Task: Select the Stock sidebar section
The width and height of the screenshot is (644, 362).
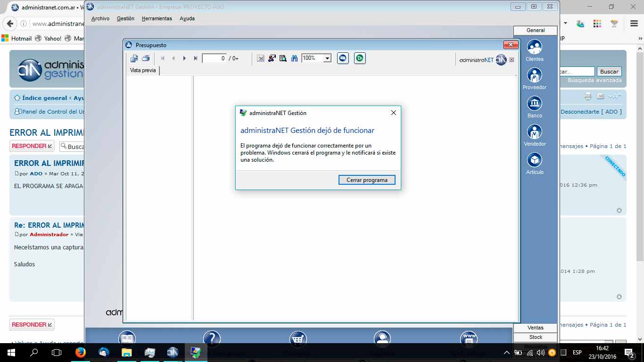Action: (535, 337)
